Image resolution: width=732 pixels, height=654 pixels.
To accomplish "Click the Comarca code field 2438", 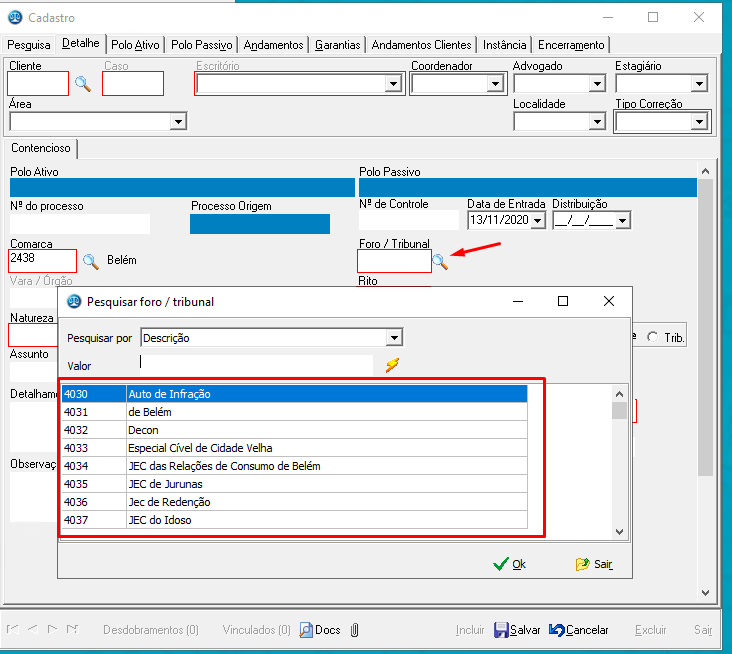I will [x=42, y=261].
